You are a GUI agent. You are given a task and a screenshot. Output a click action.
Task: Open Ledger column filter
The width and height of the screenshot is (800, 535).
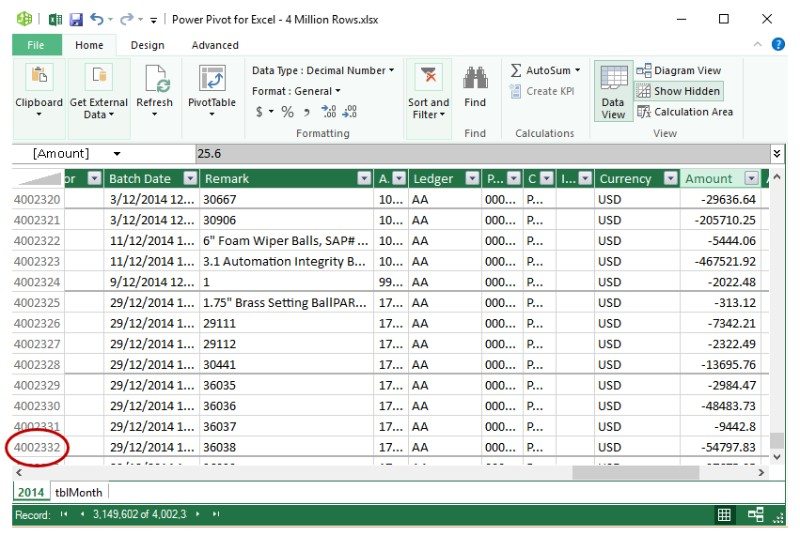[472, 179]
